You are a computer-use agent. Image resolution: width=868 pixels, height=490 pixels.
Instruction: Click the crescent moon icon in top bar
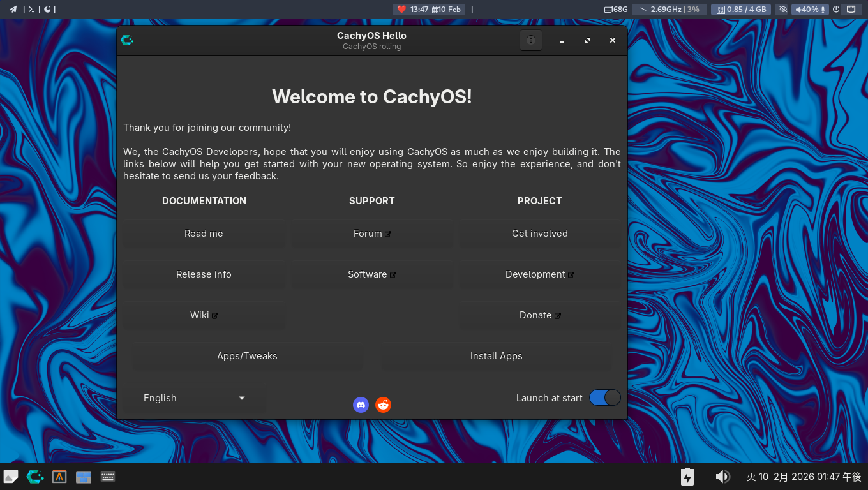(47, 10)
